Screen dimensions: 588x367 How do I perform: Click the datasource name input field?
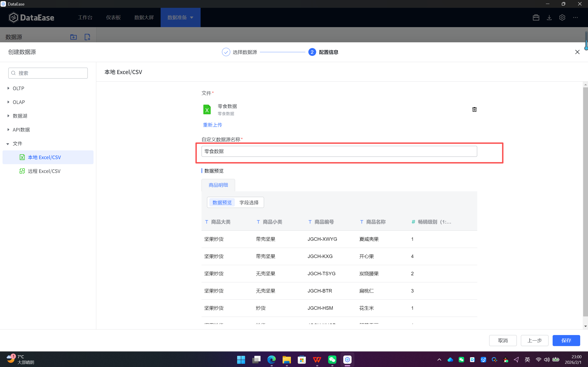[339, 151]
